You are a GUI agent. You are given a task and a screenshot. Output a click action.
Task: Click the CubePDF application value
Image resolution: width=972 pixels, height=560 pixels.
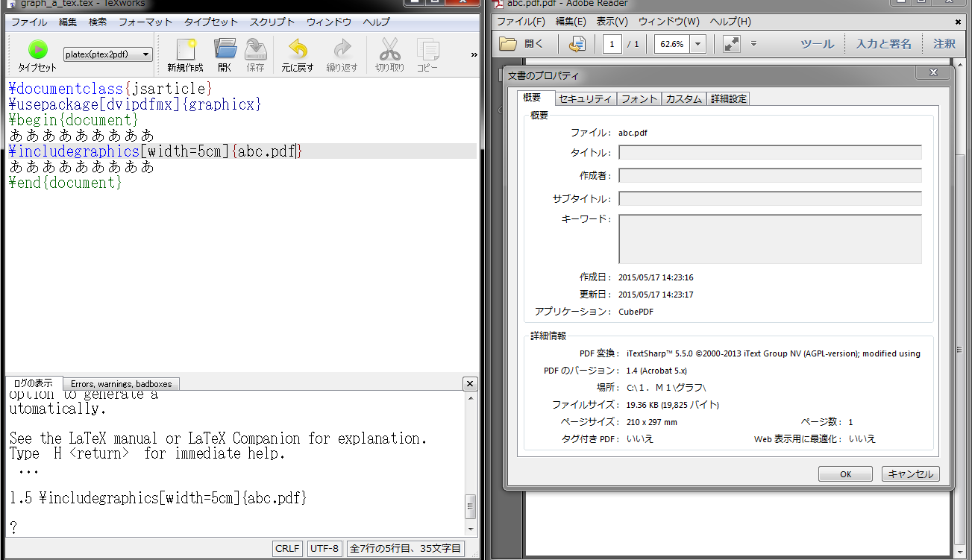(636, 312)
